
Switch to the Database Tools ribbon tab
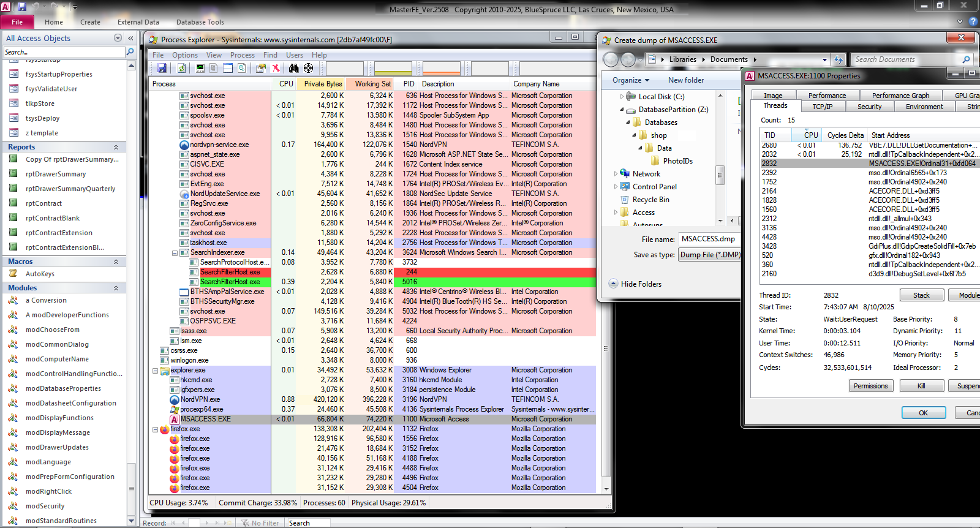point(200,22)
